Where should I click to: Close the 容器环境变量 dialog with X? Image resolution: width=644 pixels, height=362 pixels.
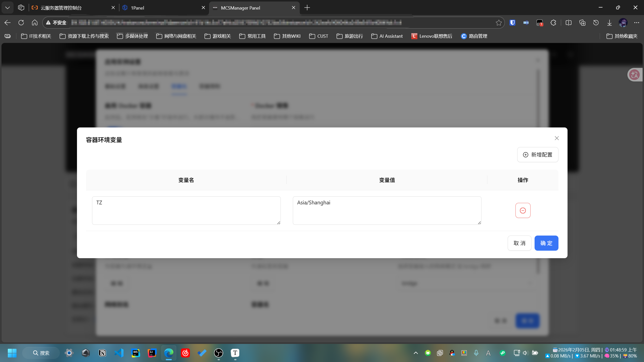(556, 138)
